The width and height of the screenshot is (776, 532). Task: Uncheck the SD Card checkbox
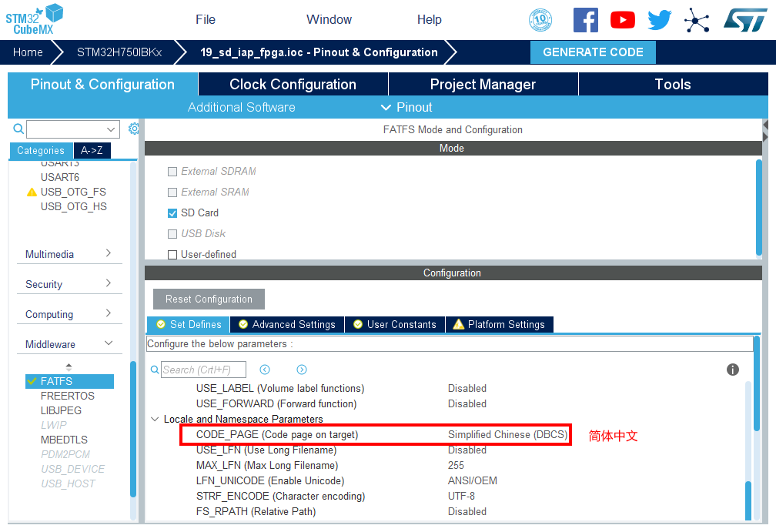click(x=172, y=213)
